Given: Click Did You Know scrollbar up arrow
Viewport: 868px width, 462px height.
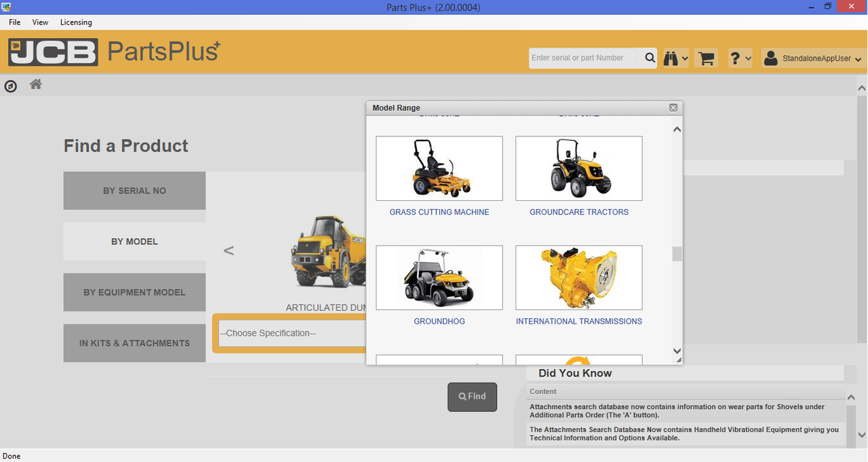Looking at the screenshot, I should (852, 398).
